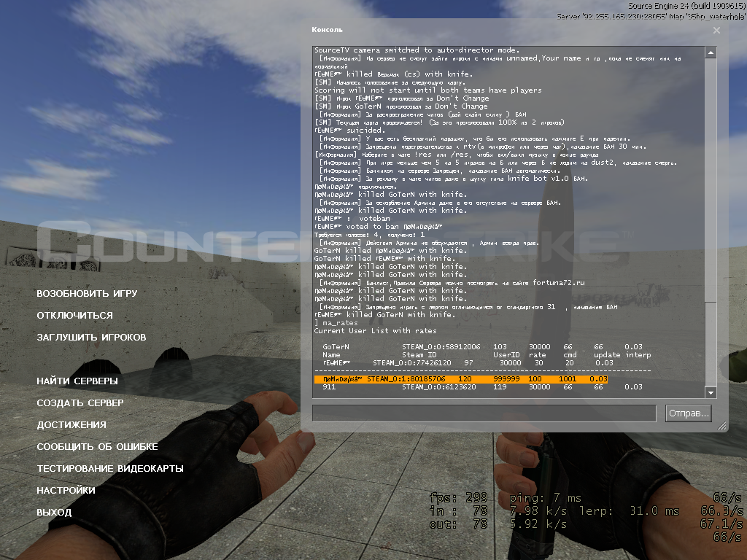Focus the console command input field
747x560 pixels.
click(484, 413)
